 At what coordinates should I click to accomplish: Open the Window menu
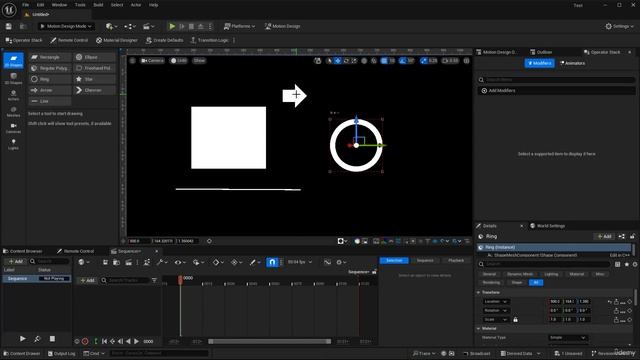pyautogui.click(x=59, y=5)
